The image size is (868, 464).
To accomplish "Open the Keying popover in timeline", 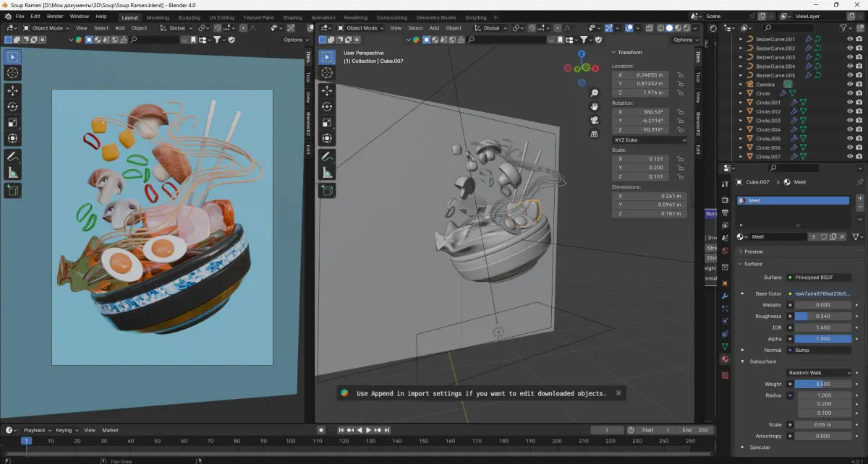I will pyautogui.click(x=66, y=430).
